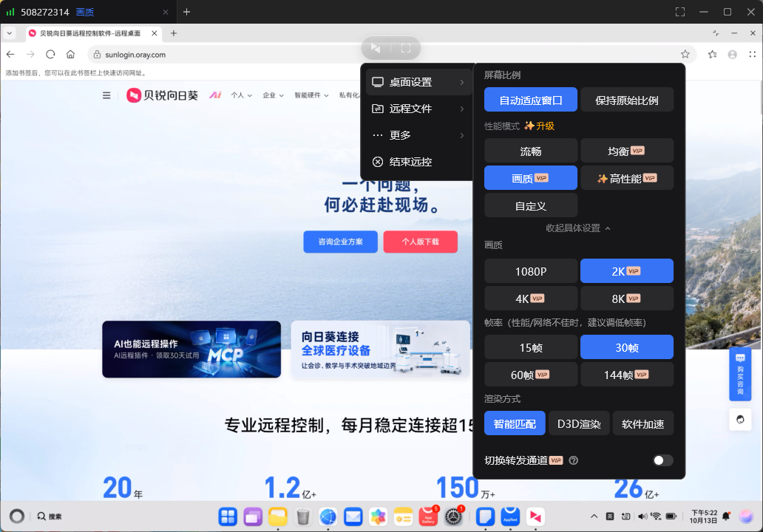Set frame rate to 60帧
763x532 pixels.
click(530, 375)
